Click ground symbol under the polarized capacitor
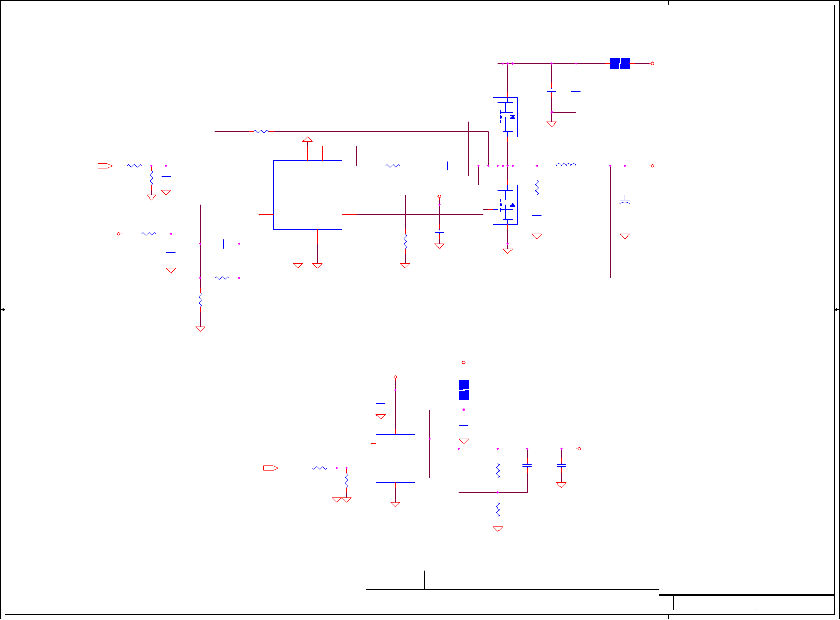The image size is (840, 620). [x=625, y=237]
